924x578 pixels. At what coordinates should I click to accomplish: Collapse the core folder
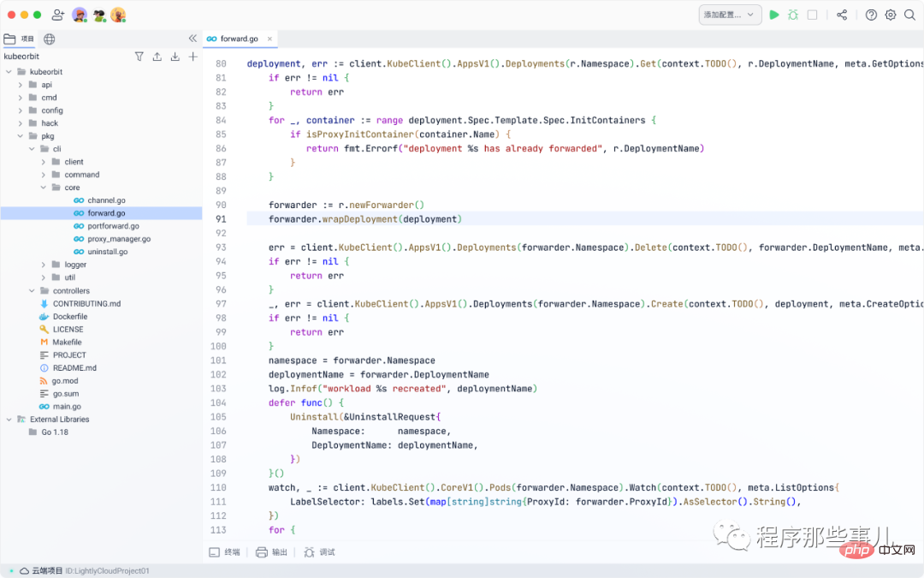(x=43, y=188)
